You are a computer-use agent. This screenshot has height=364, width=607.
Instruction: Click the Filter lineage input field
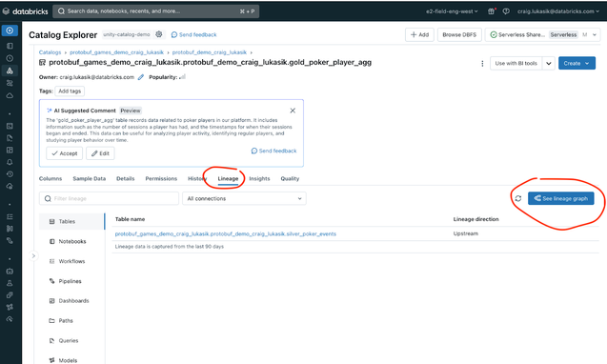point(109,198)
